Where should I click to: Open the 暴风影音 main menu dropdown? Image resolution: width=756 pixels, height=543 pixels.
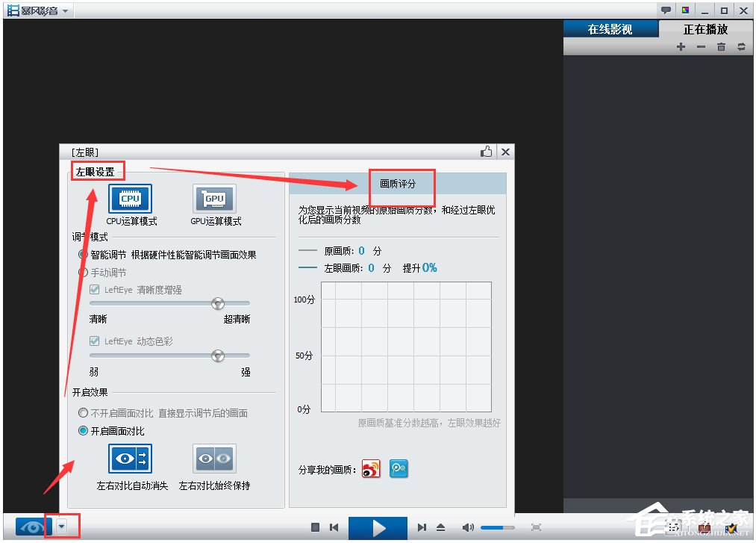[x=65, y=10]
